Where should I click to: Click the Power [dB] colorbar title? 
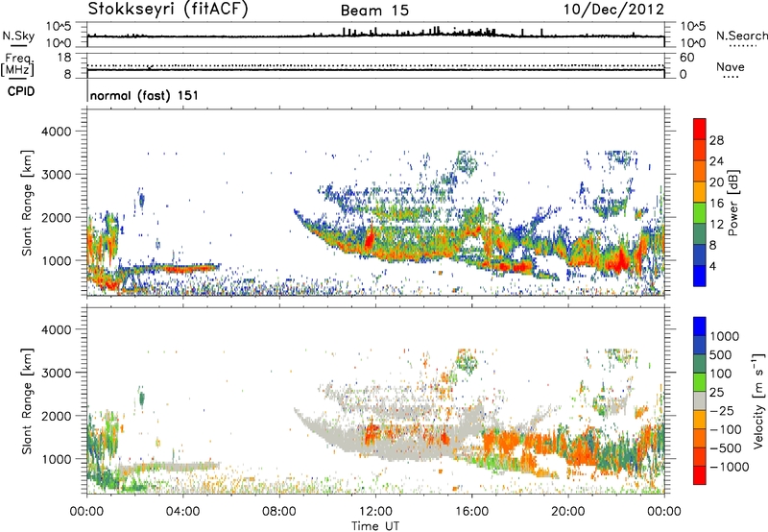732,203
